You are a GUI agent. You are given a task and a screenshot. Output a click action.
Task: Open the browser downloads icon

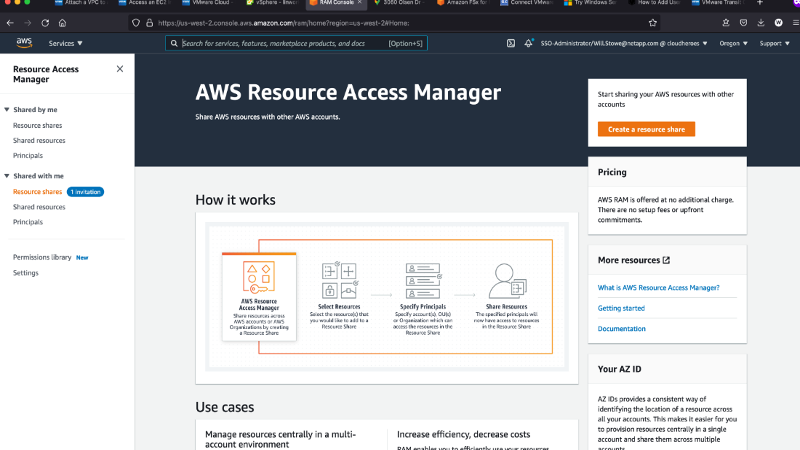pyautogui.click(x=761, y=23)
